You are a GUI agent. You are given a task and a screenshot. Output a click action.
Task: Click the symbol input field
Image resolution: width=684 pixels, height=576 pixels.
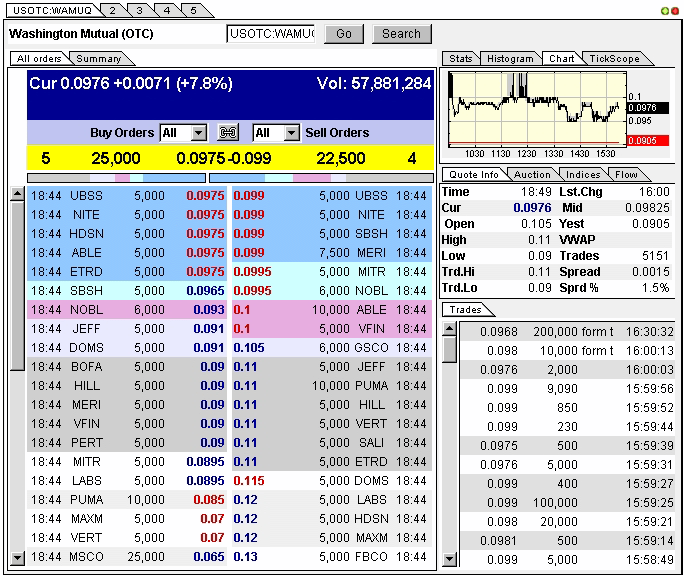tap(270, 34)
